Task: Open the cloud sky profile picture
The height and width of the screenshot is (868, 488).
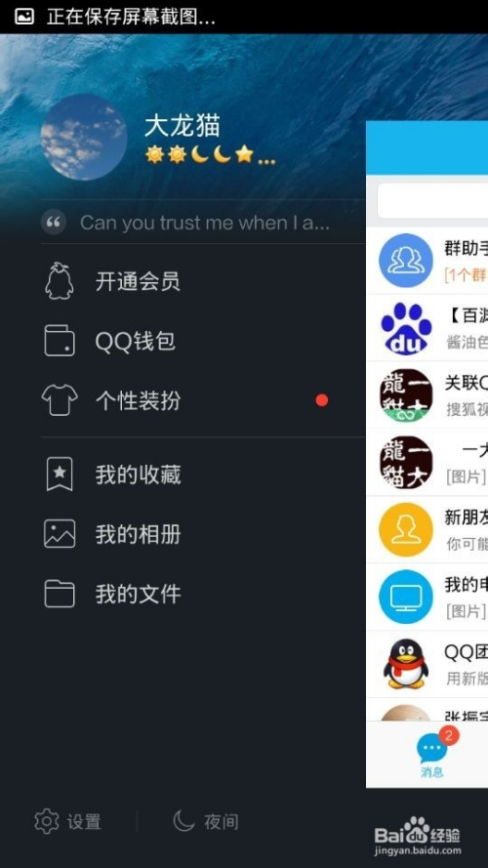Action: (84, 137)
